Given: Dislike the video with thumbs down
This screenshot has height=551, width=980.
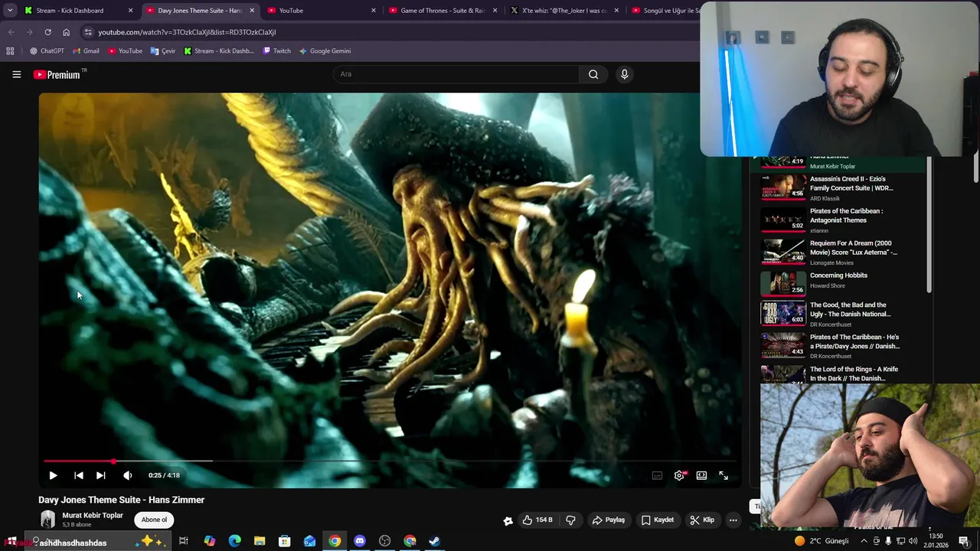Looking at the screenshot, I should click(x=570, y=520).
